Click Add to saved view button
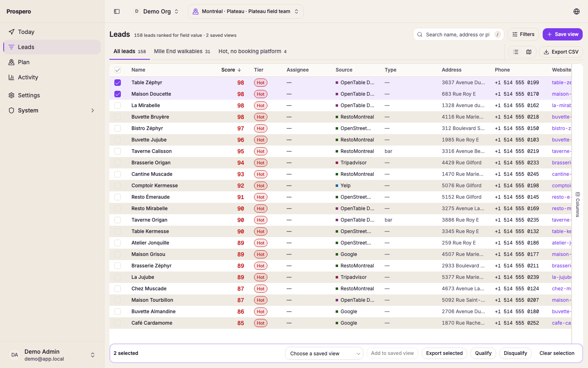Screen dimensions: 588x368 click(x=392, y=353)
